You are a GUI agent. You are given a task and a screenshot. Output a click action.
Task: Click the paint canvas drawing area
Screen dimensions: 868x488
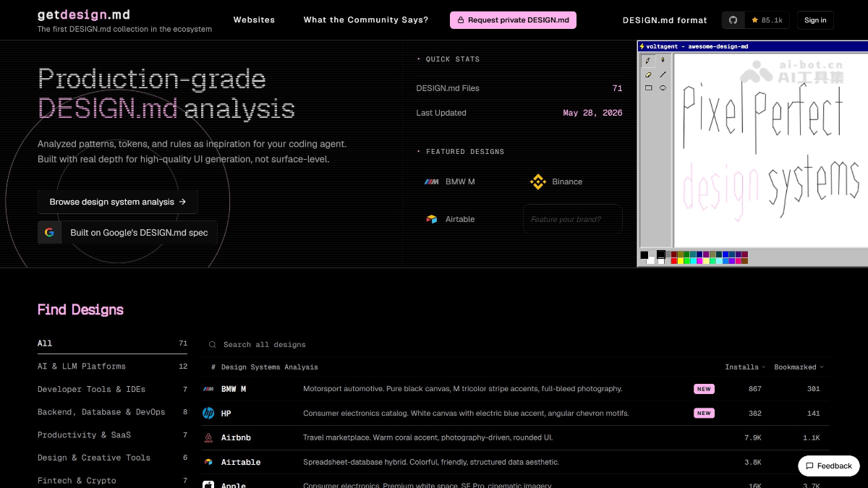click(770, 150)
